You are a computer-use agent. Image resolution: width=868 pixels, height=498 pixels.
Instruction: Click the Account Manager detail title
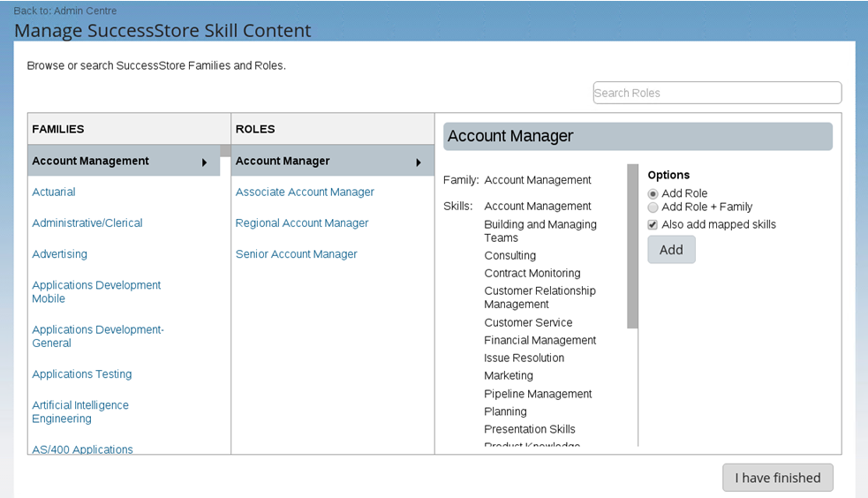638,136
